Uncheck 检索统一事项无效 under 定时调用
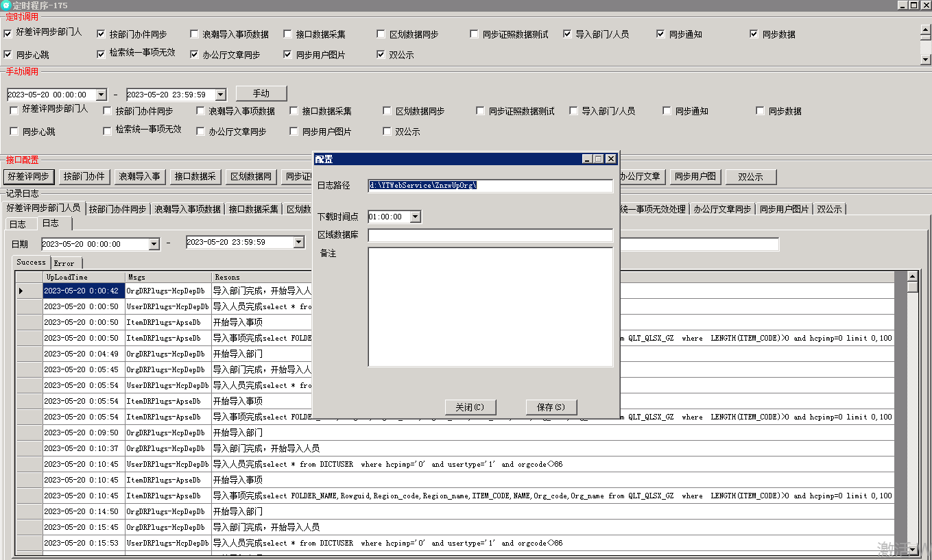 pyautogui.click(x=101, y=53)
